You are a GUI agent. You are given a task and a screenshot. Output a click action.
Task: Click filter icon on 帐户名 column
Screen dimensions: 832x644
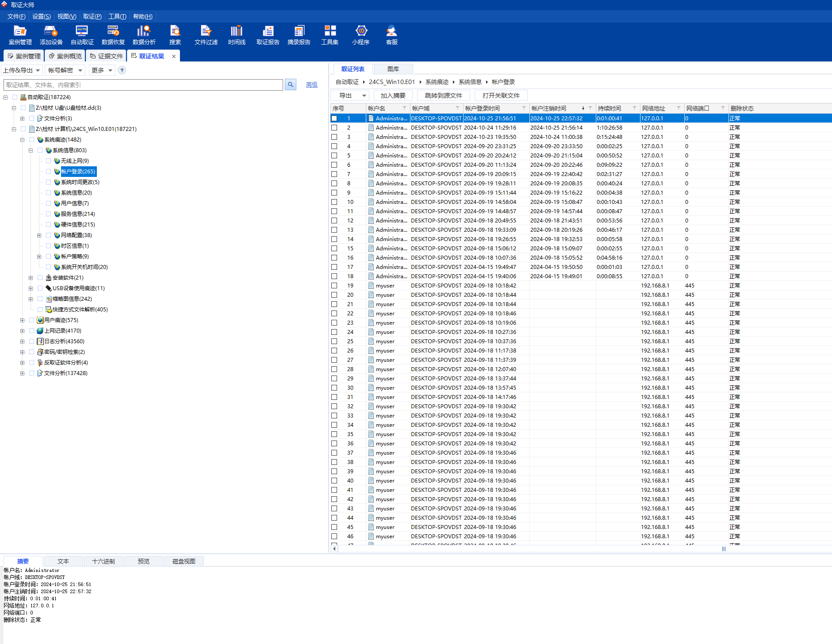click(x=404, y=108)
